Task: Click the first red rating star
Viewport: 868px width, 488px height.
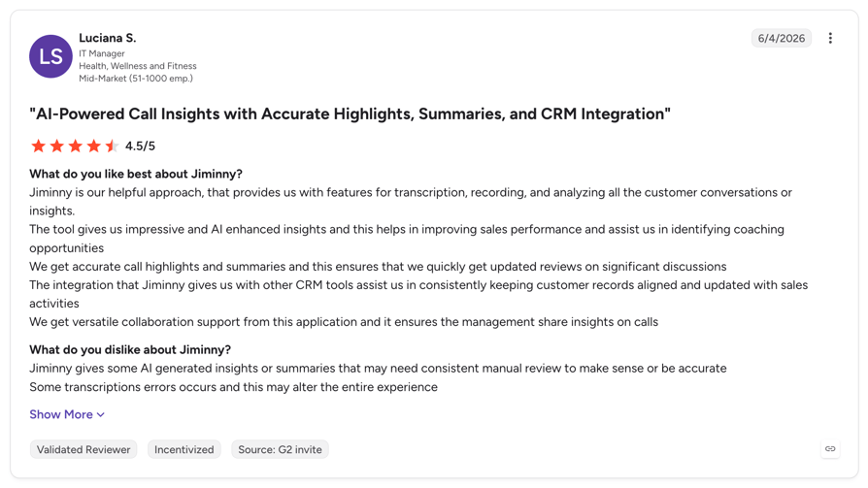Action: click(38, 146)
